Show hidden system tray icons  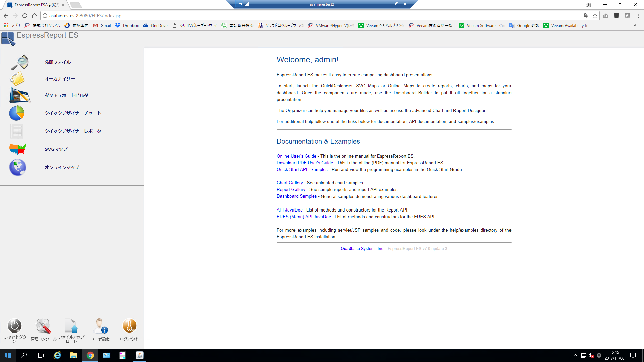(575, 355)
